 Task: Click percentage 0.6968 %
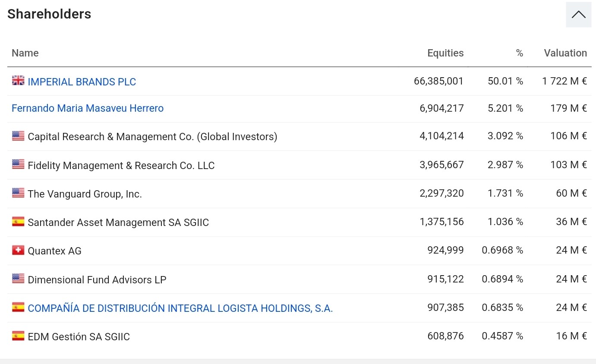(x=502, y=250)
